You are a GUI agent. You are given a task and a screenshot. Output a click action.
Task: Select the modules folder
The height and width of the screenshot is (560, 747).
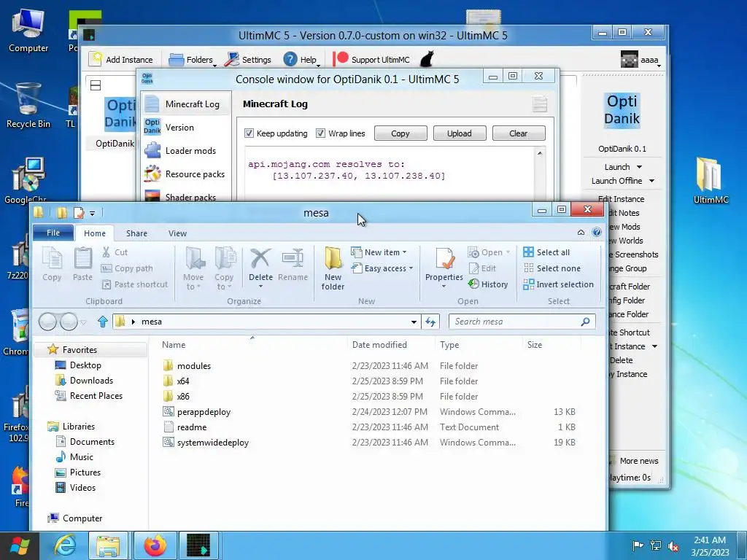194,366
